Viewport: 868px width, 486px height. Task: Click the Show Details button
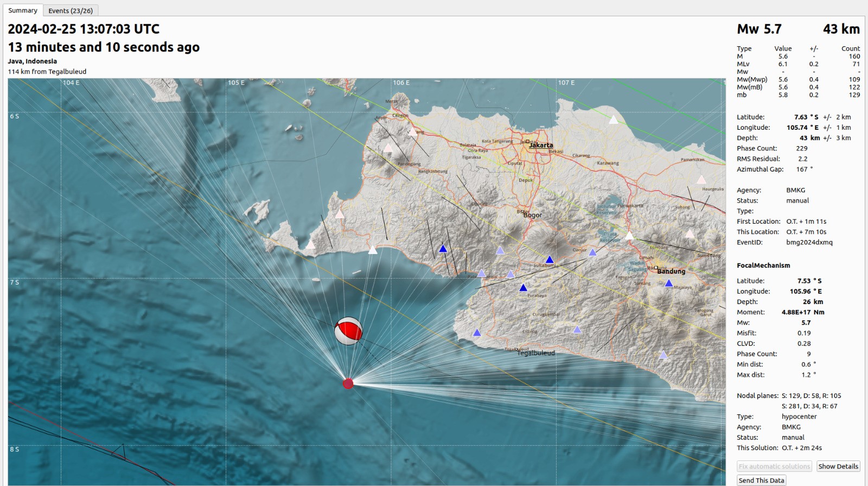pos(838,466)
